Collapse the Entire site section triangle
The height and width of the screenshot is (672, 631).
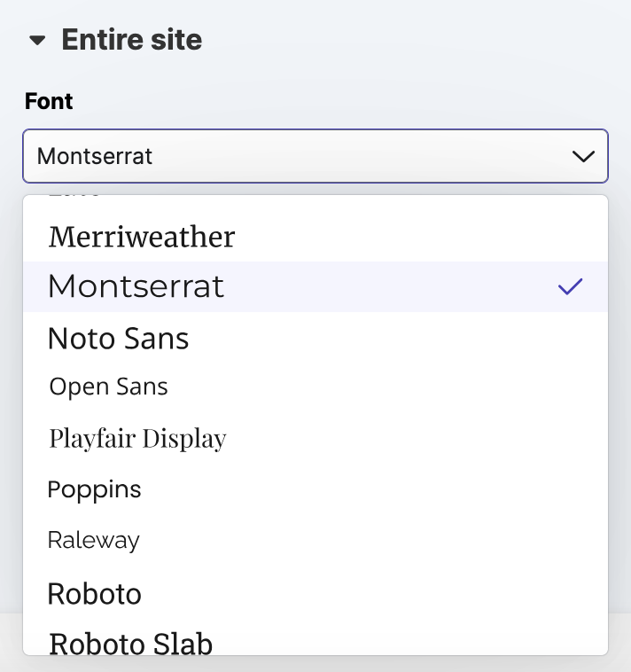[x=37, y=41]
